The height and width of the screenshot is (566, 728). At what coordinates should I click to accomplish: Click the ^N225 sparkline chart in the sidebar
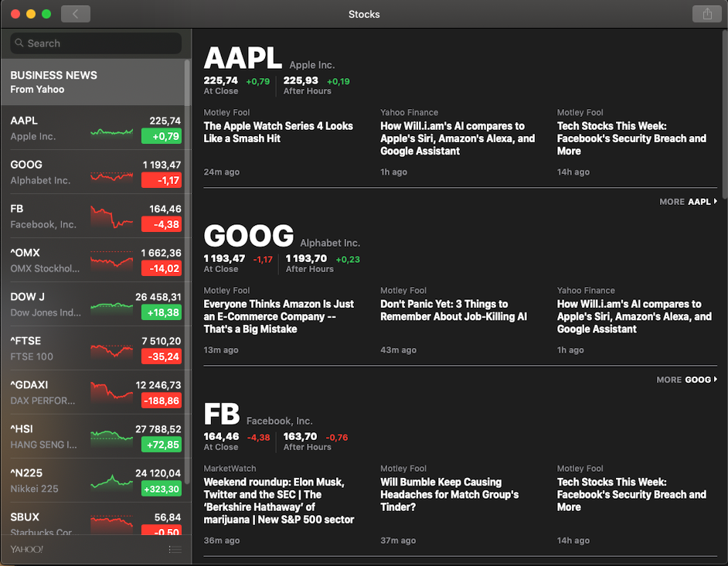[112, 482]
